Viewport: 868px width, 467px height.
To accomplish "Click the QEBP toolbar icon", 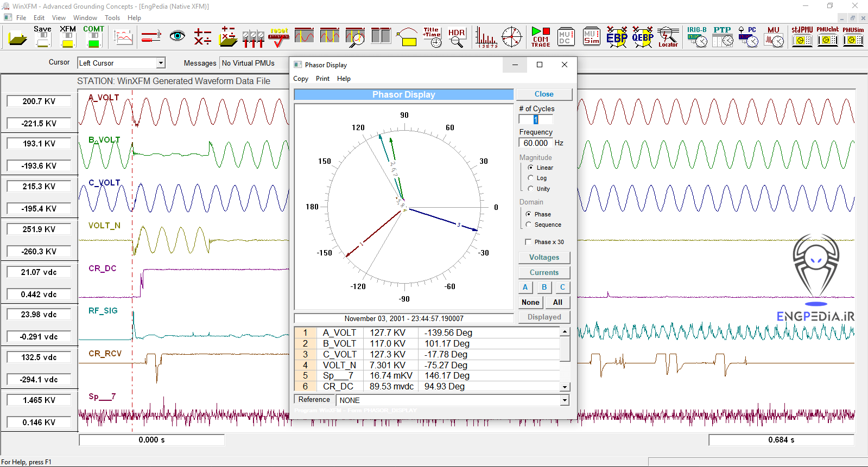I will click(642, 37).
